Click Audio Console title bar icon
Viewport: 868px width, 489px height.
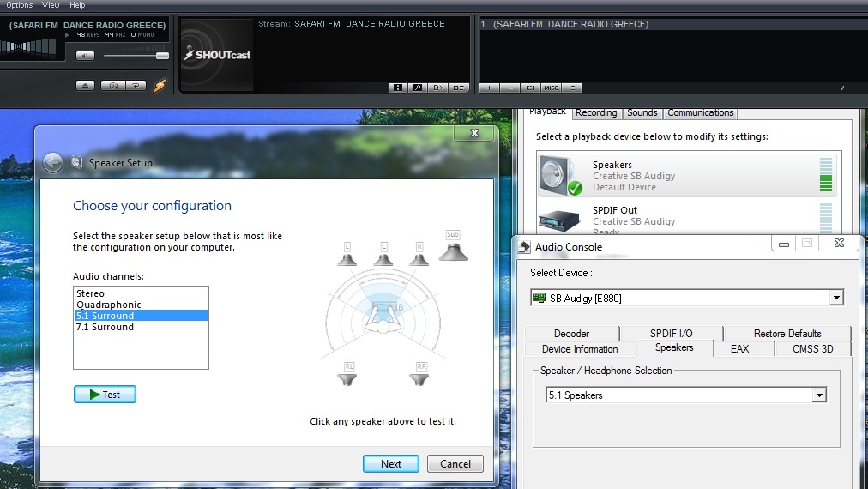pyautogui.click(x=524, y=246)
